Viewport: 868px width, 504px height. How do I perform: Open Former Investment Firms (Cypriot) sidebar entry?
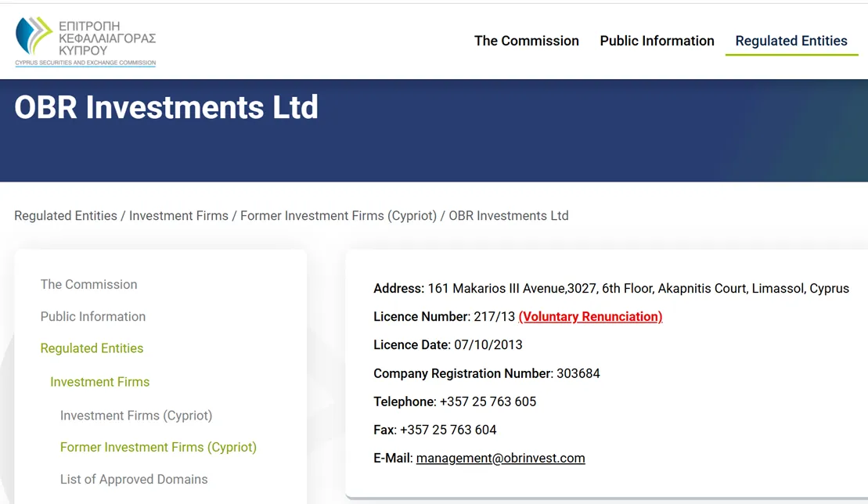click(158, 447)
